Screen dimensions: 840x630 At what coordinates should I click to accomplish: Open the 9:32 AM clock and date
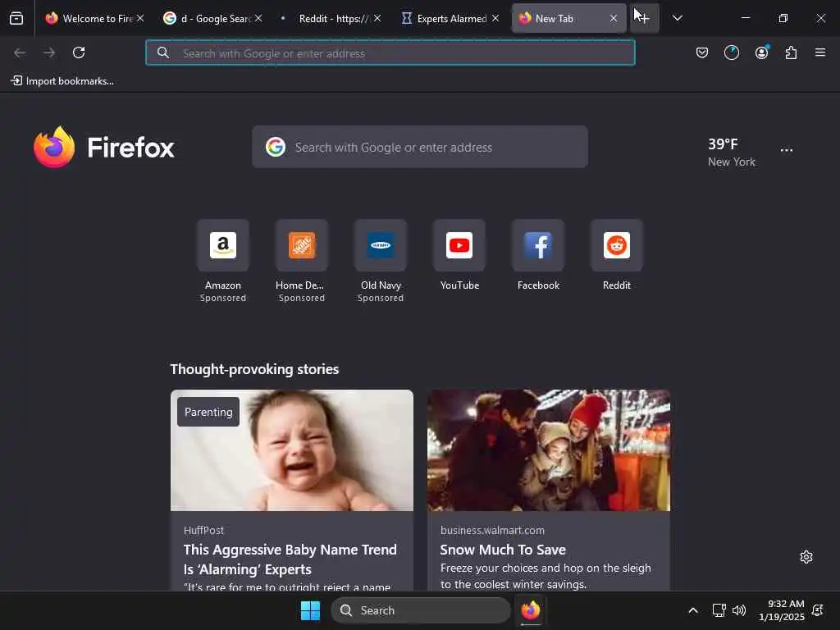(x=782, y=610)
